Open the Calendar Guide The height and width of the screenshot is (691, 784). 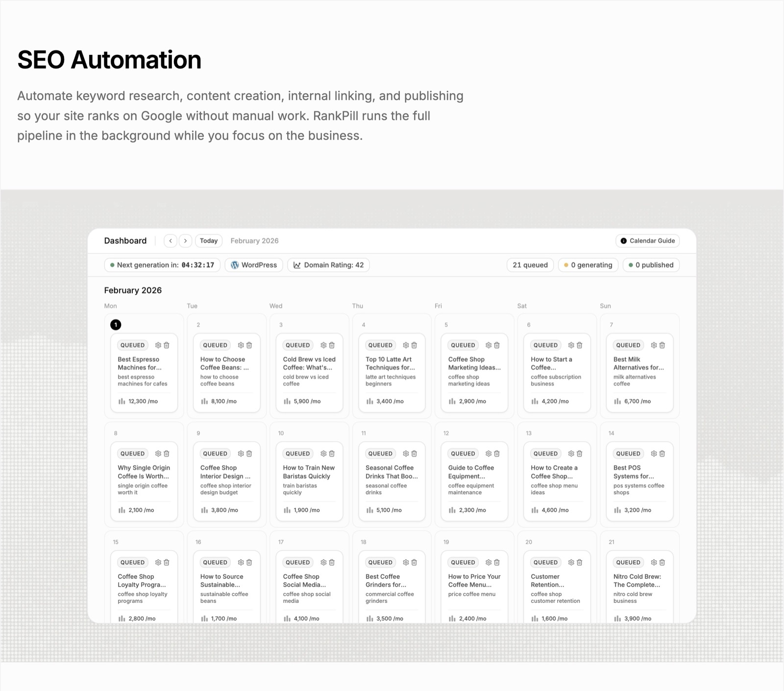click(x=647, y=241)
